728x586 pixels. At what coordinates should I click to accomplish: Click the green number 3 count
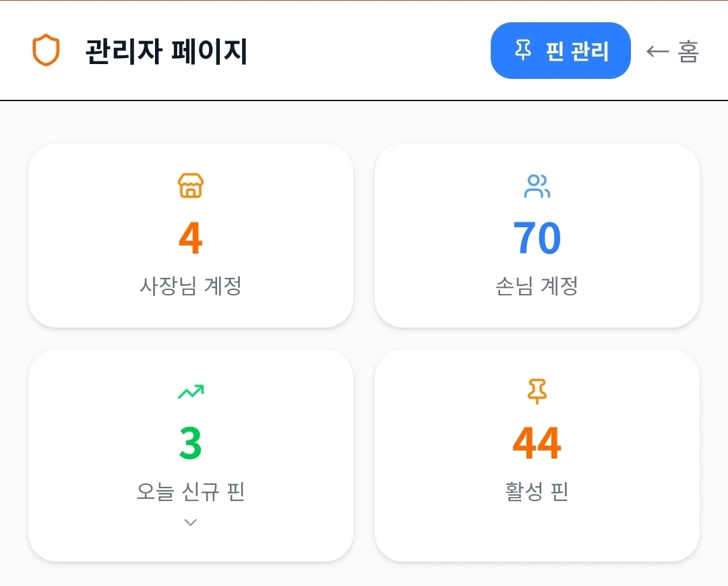click(x=190, y=444)
